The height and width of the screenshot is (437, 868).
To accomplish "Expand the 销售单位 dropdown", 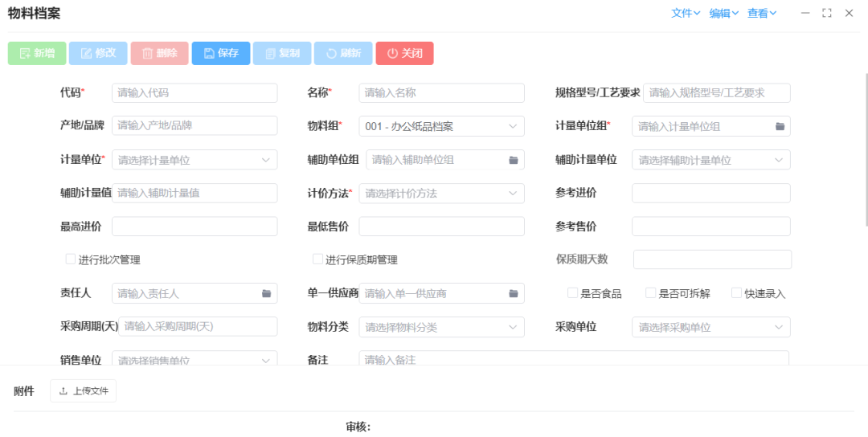I will 194,358.
